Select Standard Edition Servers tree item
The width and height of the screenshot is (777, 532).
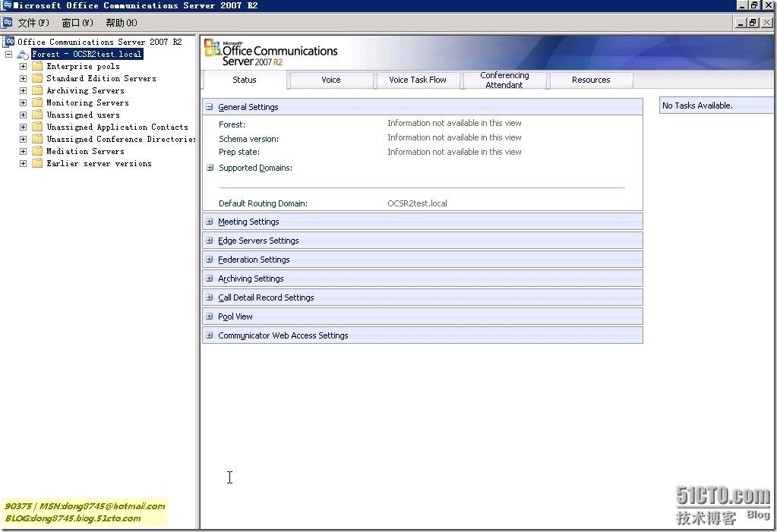click(102, 78)
